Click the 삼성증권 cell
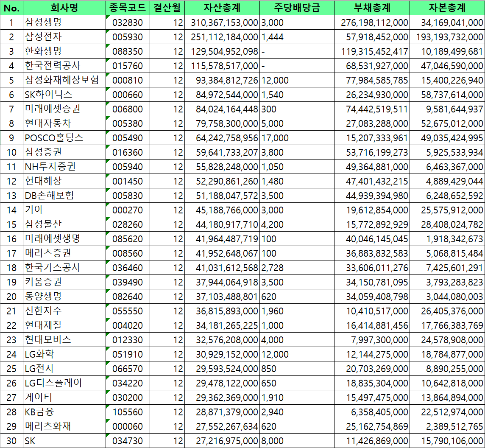The width and height of the screenshot is (485, 448). coord(64,152)
